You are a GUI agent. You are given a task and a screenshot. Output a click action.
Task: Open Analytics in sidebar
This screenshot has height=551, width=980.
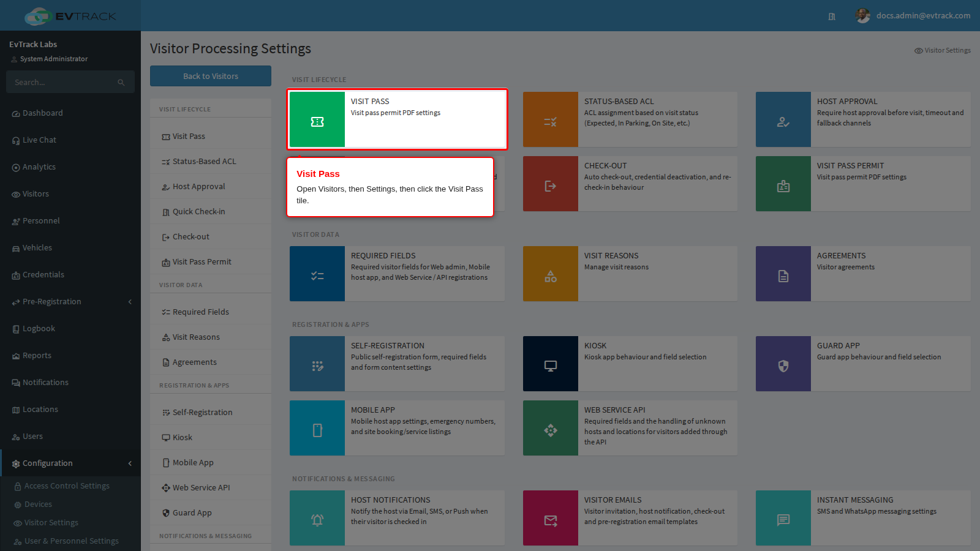click(70, 167)
